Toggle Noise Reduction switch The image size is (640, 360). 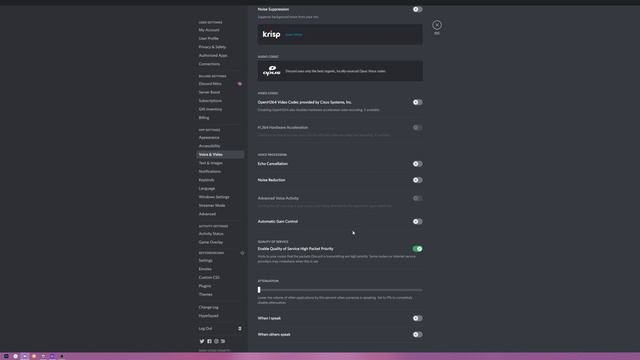[417, 180]
